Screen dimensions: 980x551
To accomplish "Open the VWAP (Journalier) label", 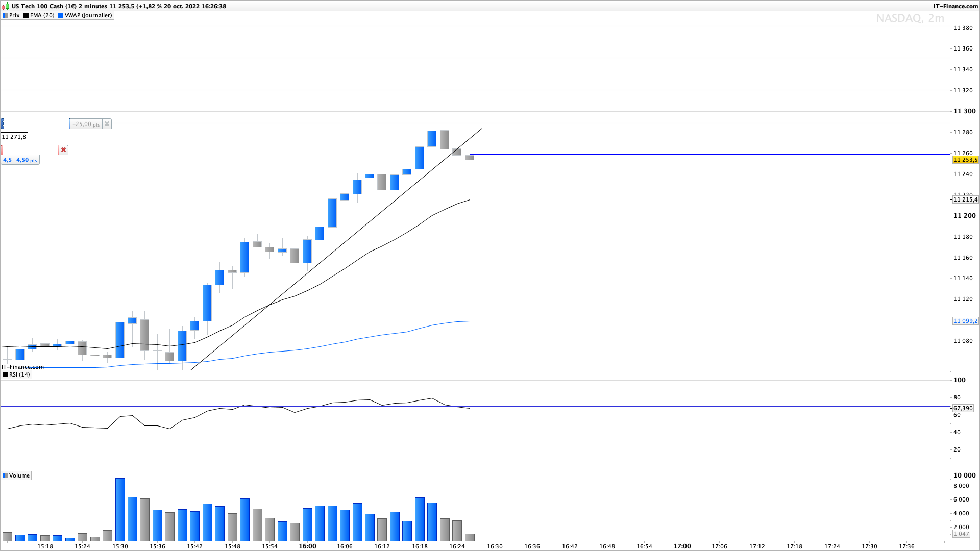I will (x=88, y=16).
